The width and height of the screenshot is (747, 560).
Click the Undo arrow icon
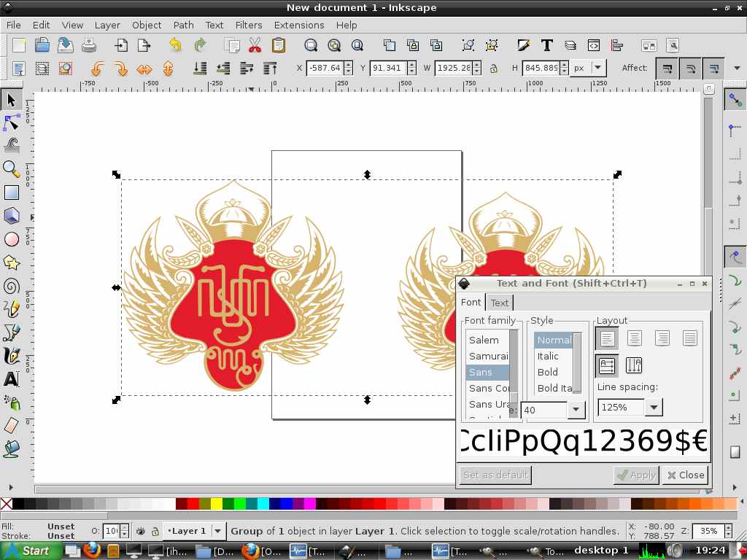click(175, 45)
